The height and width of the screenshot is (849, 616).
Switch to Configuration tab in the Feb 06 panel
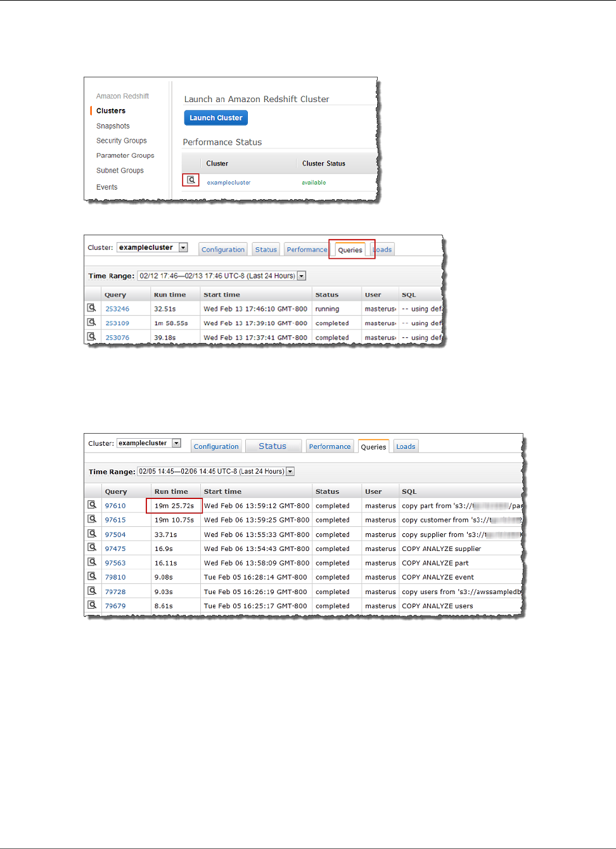point(216,446)
